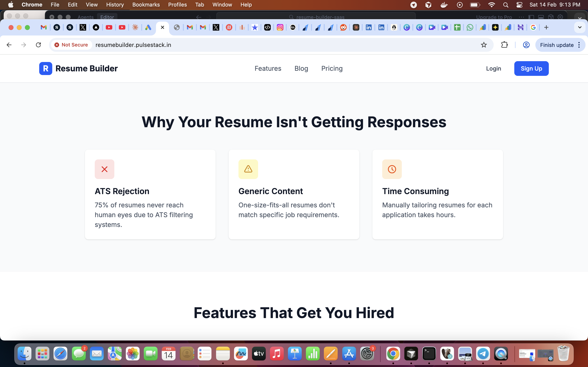This screenshot has width=588, height=367.
Task: Open the Instagram bookmark
Action: (280, 28)
